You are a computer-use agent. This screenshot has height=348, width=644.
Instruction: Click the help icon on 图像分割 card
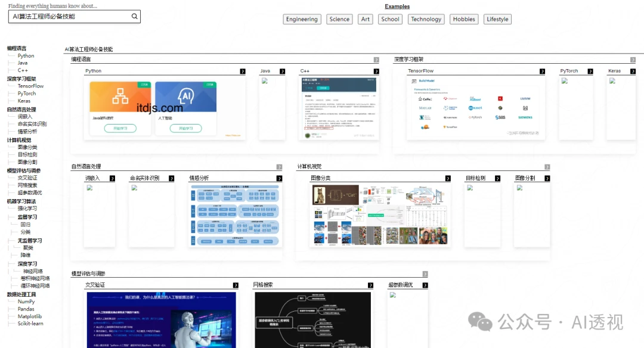547,179
